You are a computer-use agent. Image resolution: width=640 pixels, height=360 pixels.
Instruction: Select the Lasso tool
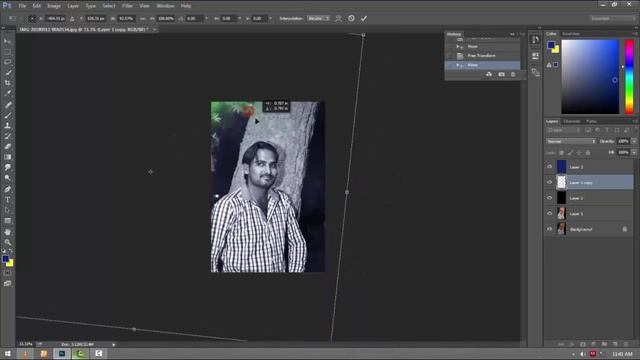(7, 62)
